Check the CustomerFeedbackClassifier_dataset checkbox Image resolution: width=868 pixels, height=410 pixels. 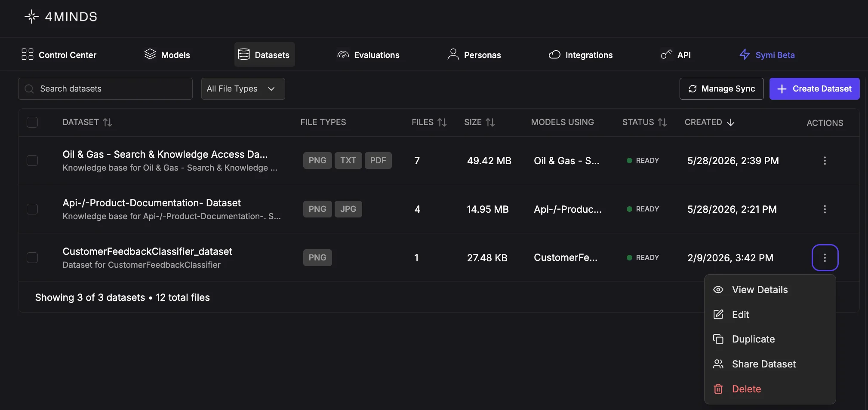click(32, 257)
